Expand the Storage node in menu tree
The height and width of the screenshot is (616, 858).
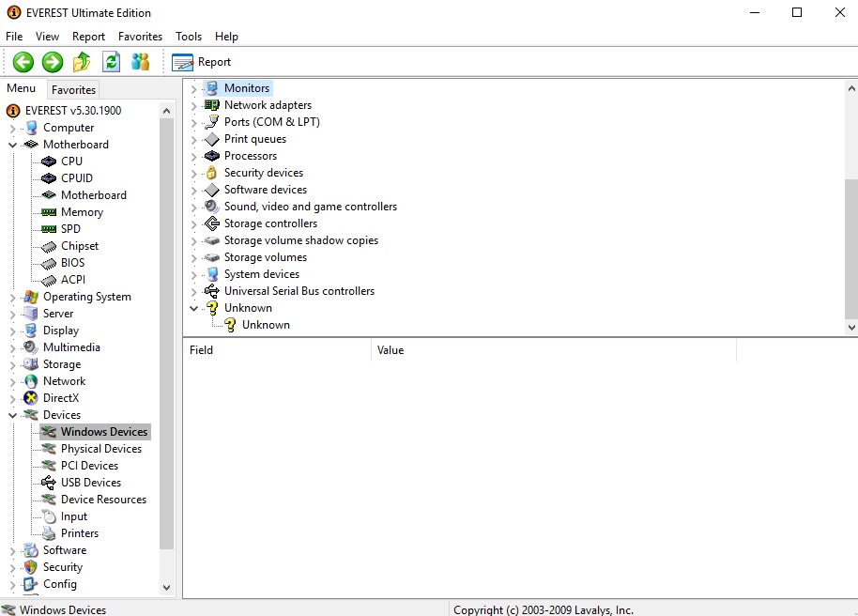coord(12,365)
